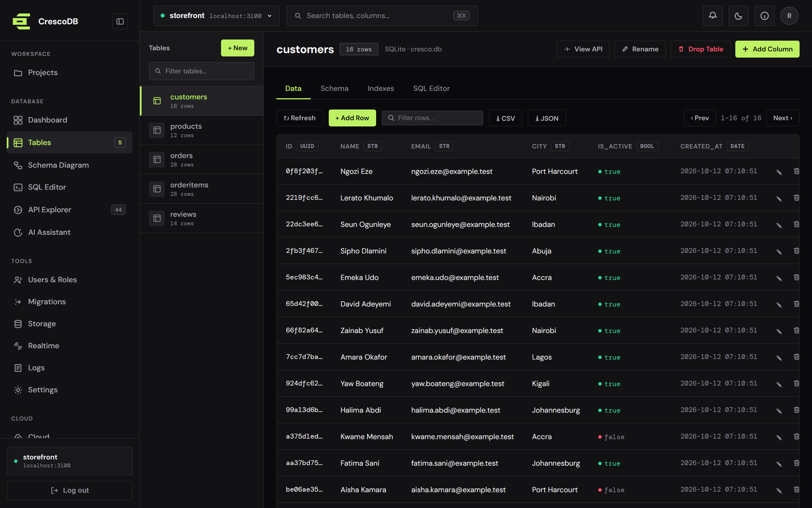Open the SQL Editor tab
Screen dimensions: 812x508
431,88
